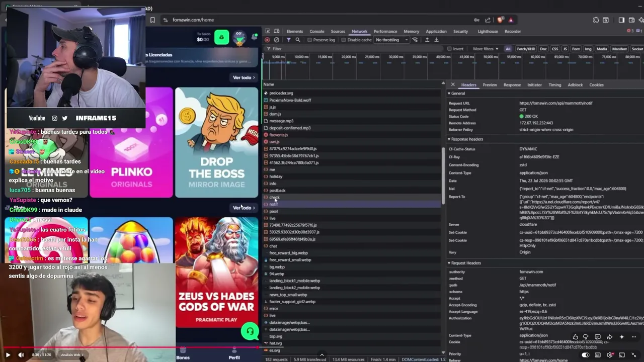Clear the network log
This screenshot has height=362, width=644.
click(276, 40)
